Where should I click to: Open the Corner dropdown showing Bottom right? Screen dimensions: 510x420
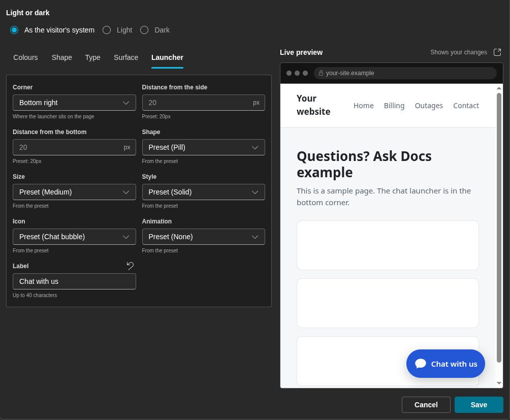[74, 103]
